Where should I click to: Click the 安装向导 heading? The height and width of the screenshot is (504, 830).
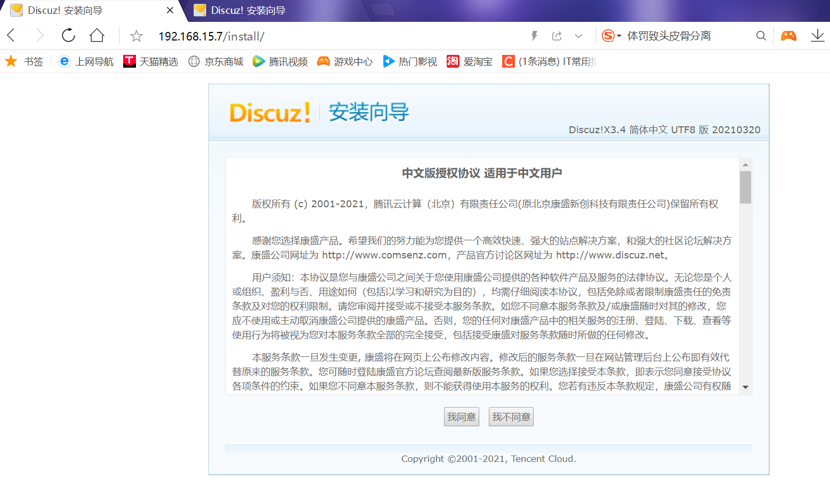click(x=369, y=112)
